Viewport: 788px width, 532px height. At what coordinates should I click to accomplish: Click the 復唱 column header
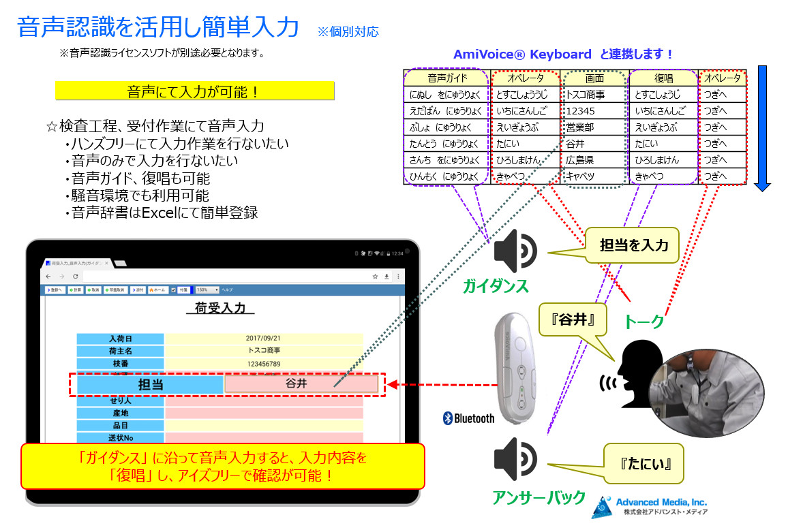point(663,78)
